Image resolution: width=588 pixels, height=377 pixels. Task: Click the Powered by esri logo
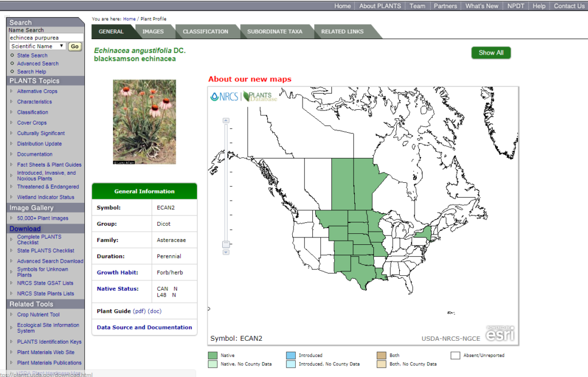[499, 332]
